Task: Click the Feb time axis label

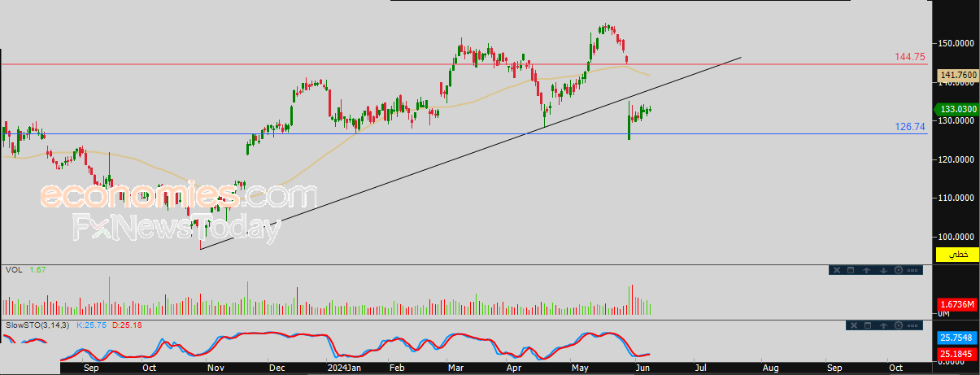Action: click(397, 368)
